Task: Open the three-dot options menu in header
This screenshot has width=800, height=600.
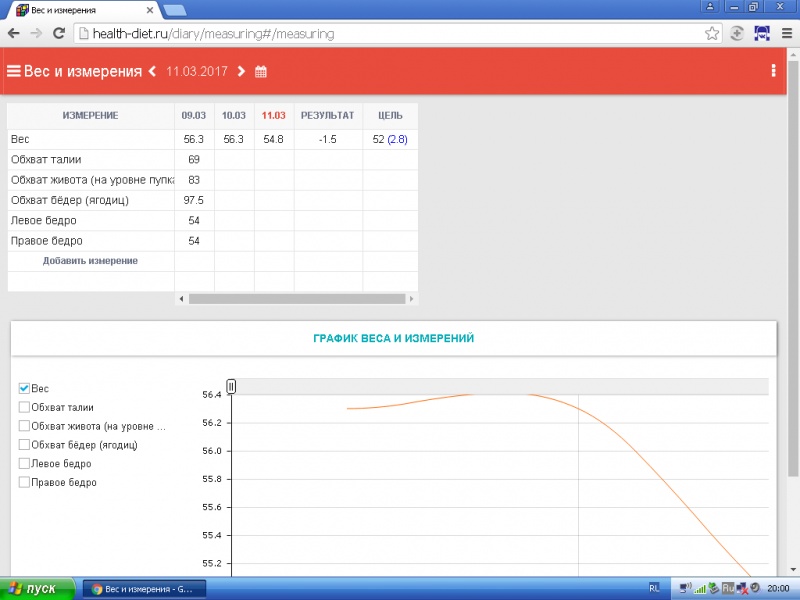Action: 773,71
